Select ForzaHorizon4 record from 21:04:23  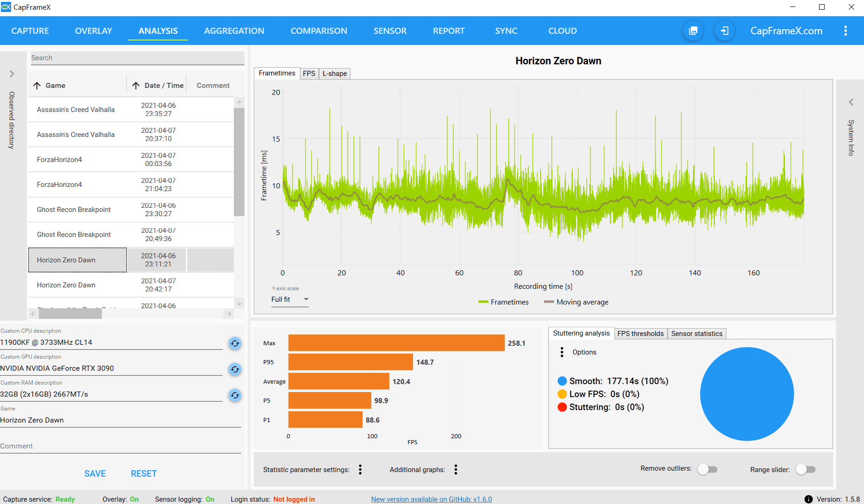[x=131, y=185]
